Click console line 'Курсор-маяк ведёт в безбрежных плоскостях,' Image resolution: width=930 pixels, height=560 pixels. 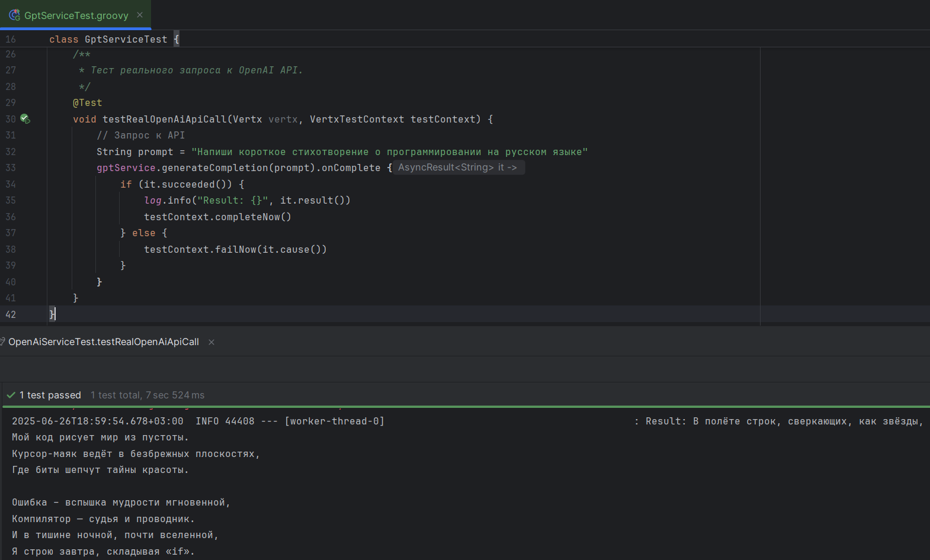[136, 454]
